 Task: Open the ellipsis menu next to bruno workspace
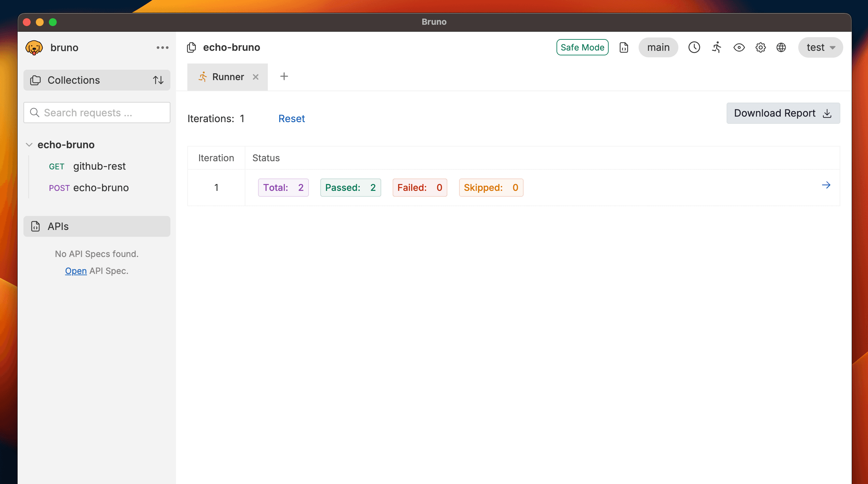click(x=162, y=48)
